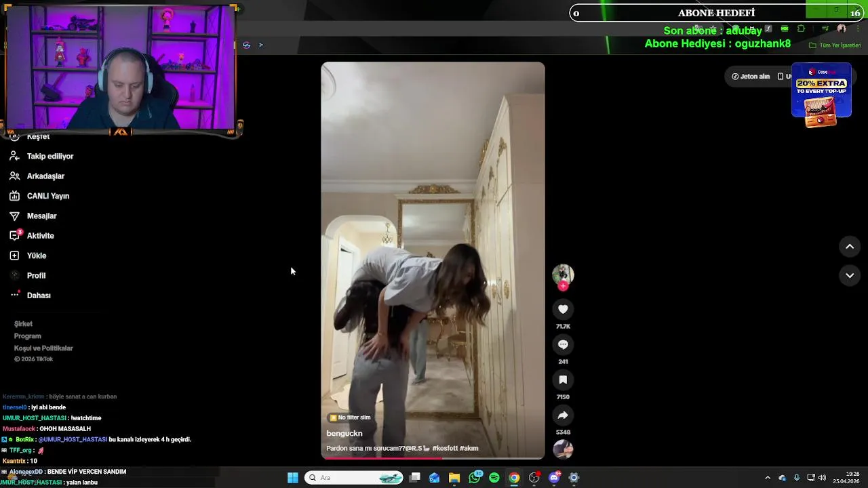This screenshot has width=868, height=488.
Task: Click the microphone tray icon
Action: 797,478
